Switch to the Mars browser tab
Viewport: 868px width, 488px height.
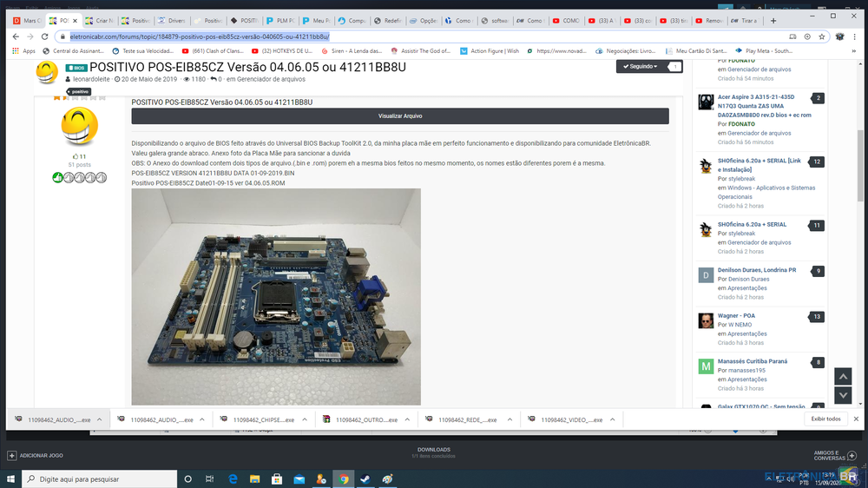[x=23, y=20]
